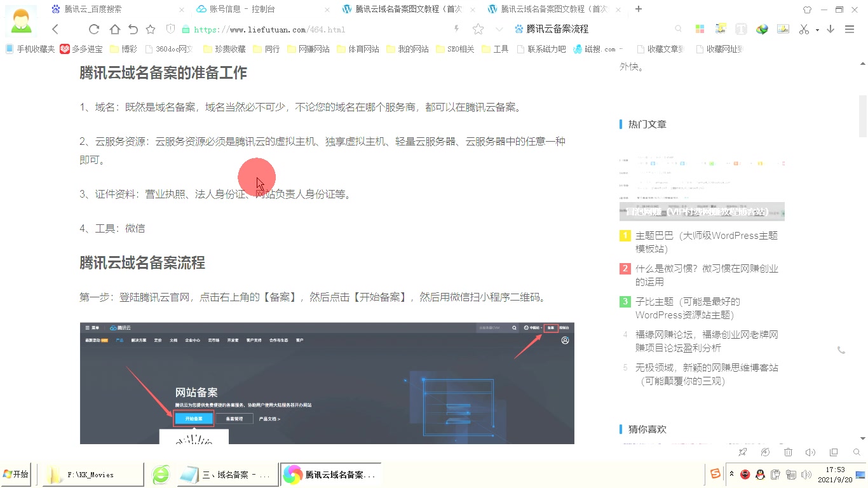
Task: Click the image saving toolbar icon
Action: (x=783, y=29)
